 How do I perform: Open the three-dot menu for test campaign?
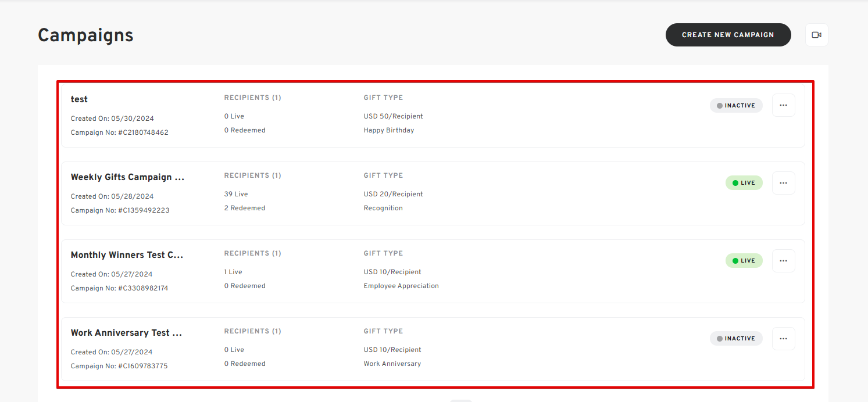click(783, 105)
